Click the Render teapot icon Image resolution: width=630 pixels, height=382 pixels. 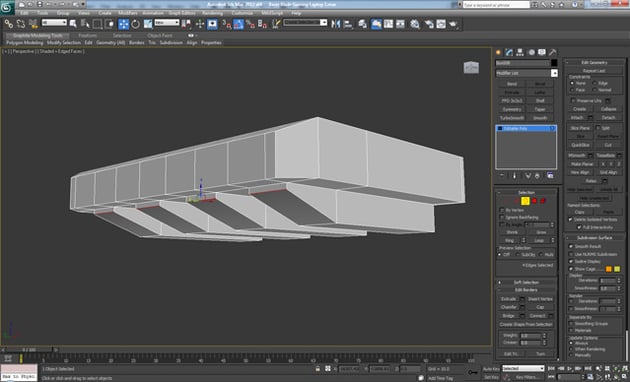point(453,24)
